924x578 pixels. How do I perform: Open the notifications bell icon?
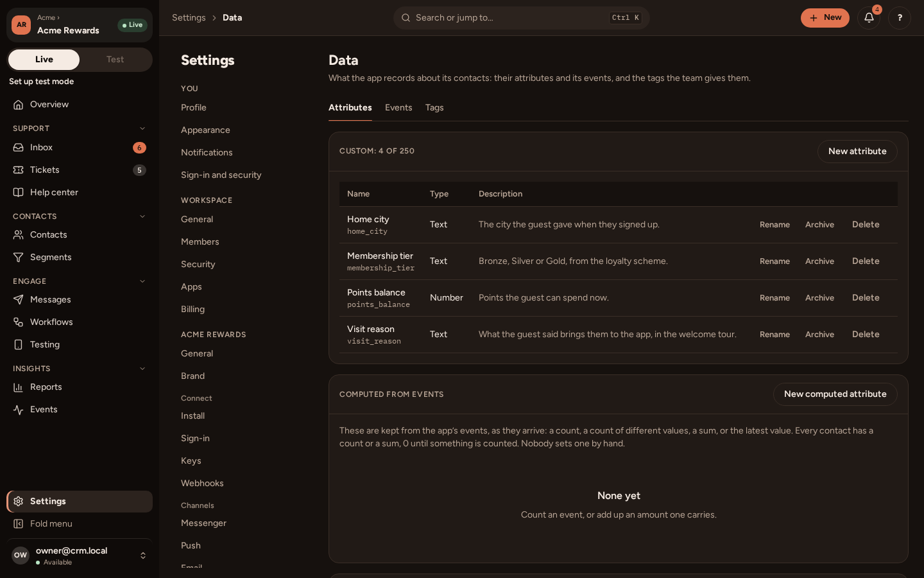click(869, 18)
